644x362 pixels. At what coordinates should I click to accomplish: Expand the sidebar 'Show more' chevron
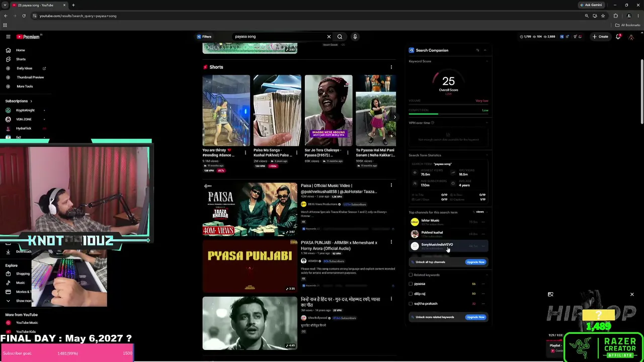point(8,301)
